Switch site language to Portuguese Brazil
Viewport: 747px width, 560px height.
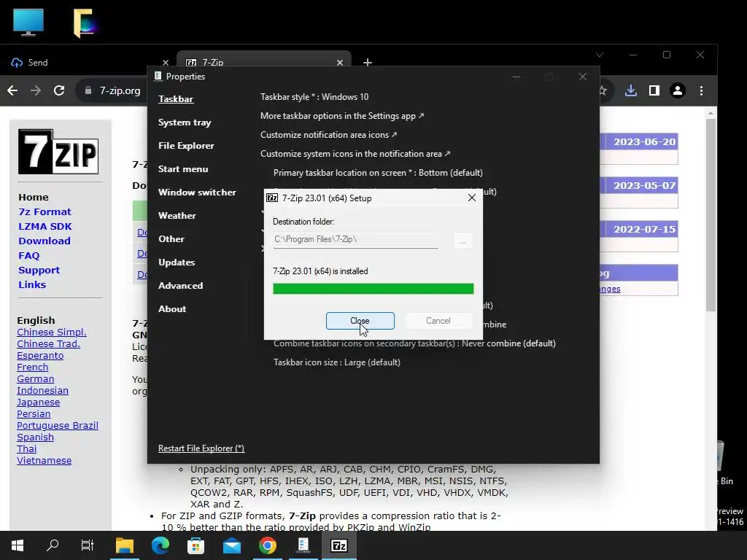58,425
